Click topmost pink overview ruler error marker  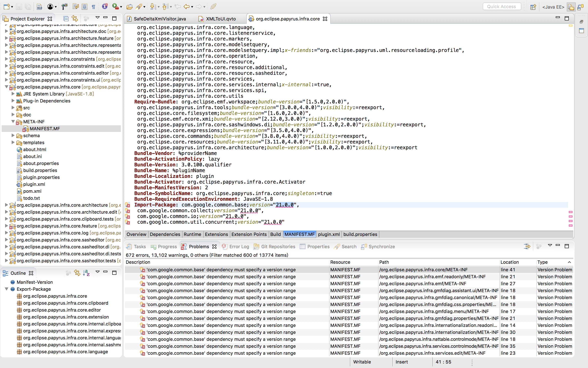570,212
